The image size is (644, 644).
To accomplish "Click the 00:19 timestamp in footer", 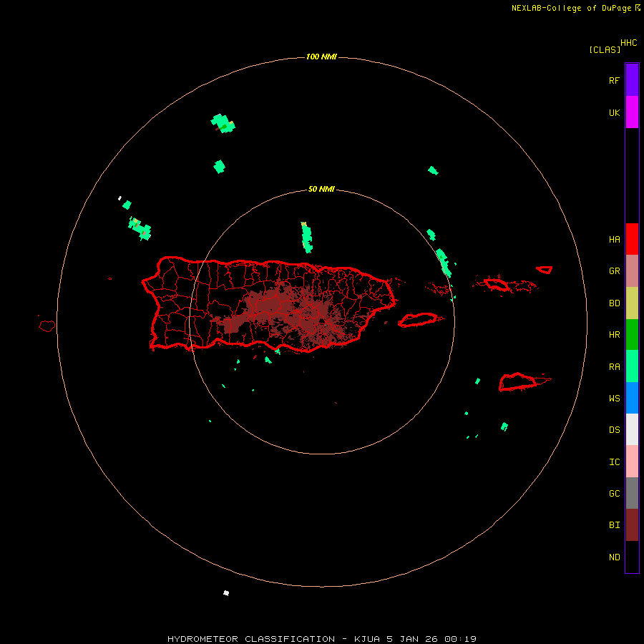I will point(459,639).
